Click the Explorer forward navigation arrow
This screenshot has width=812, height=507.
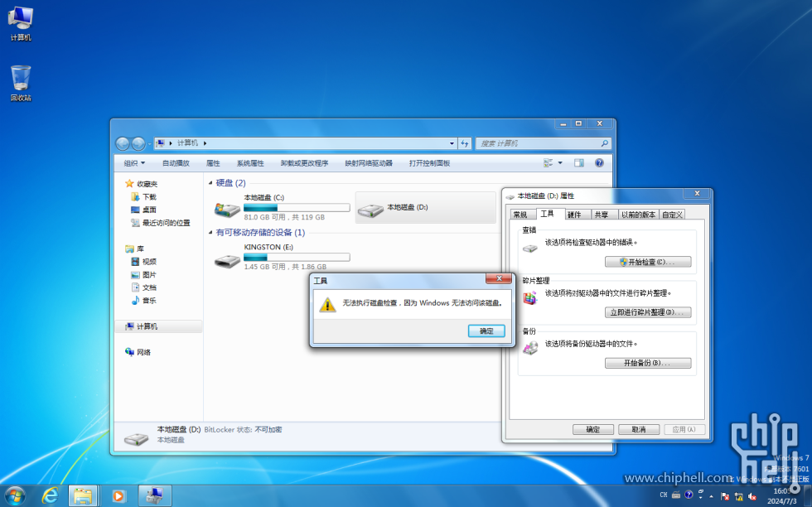pyautogui.click(x=138, y=143)
